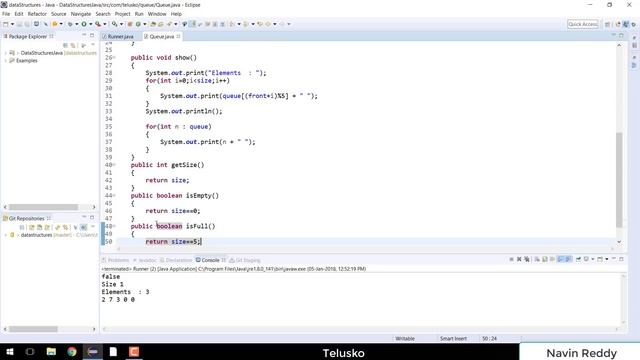Screen dimensions: 640x360
Task: Toggle fold marker at line 44
Action: pyautogui.click(x=114, y=196)
